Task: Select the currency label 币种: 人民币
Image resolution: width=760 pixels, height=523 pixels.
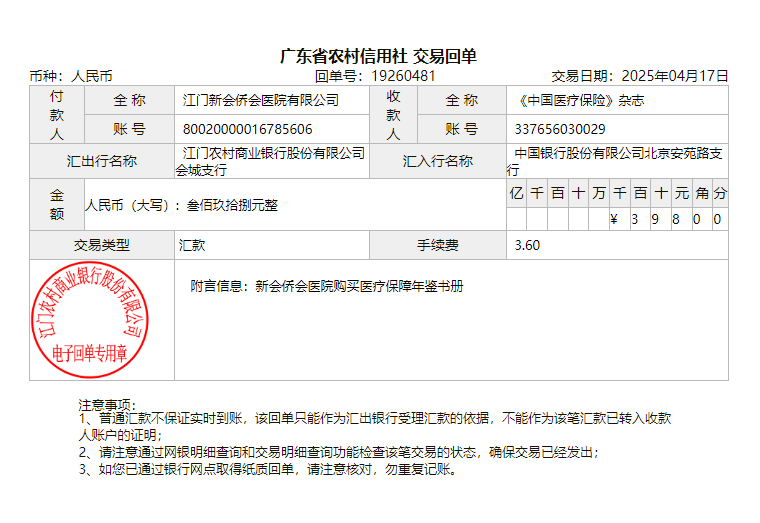Action: point(71,77)
